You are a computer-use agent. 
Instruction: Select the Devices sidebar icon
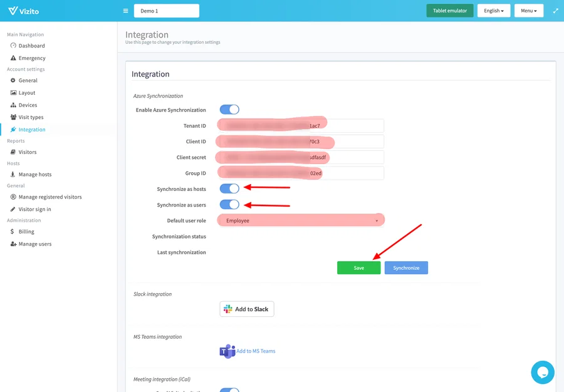14,105
